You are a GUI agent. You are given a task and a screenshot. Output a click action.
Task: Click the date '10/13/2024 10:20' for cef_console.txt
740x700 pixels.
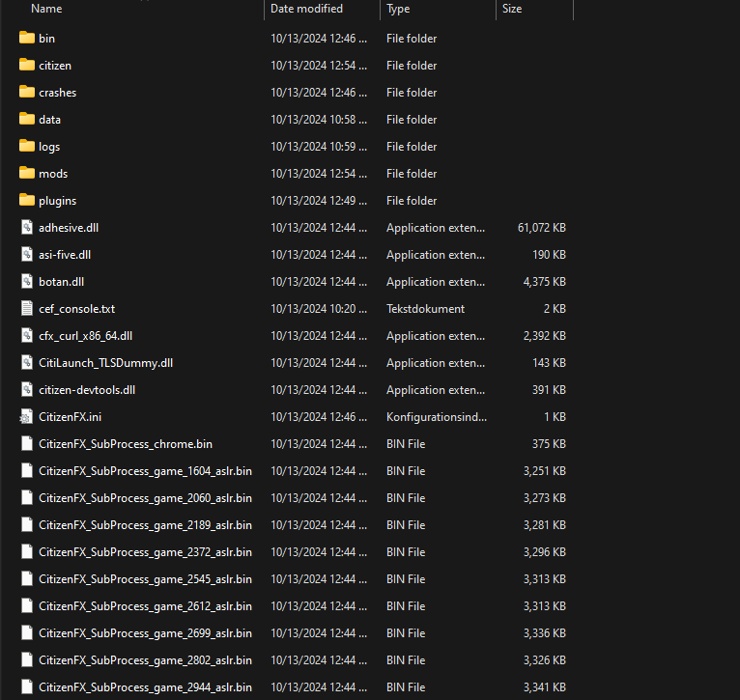(x=319, y=309)
